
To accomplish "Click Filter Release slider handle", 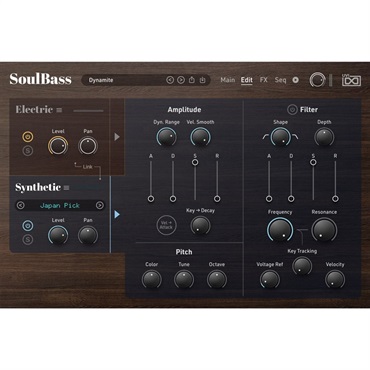I will point(335,199).
